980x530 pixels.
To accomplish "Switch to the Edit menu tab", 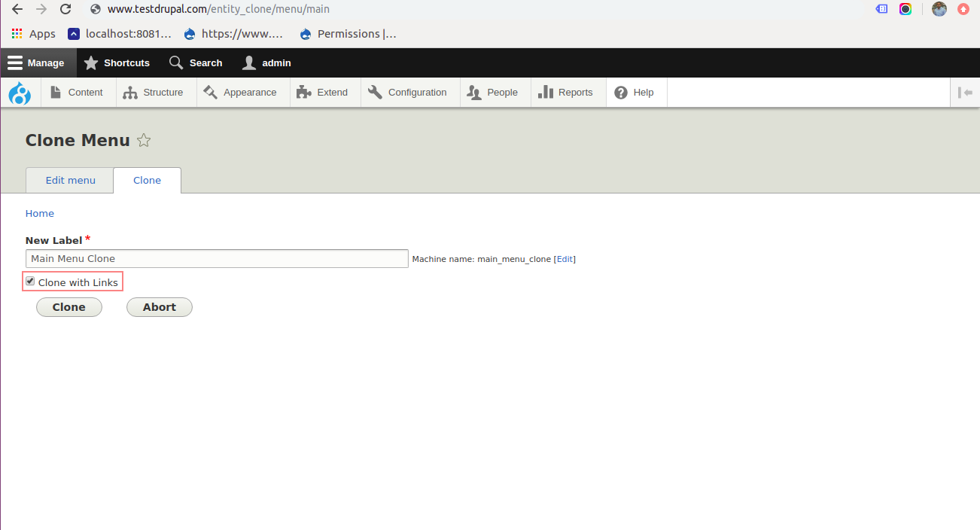I will (70, 181).
